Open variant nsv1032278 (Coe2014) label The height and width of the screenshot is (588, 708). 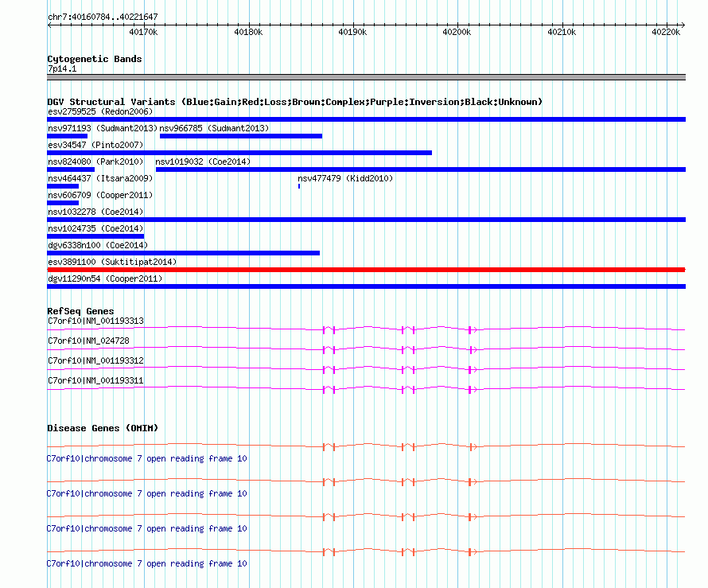(95, 212)
